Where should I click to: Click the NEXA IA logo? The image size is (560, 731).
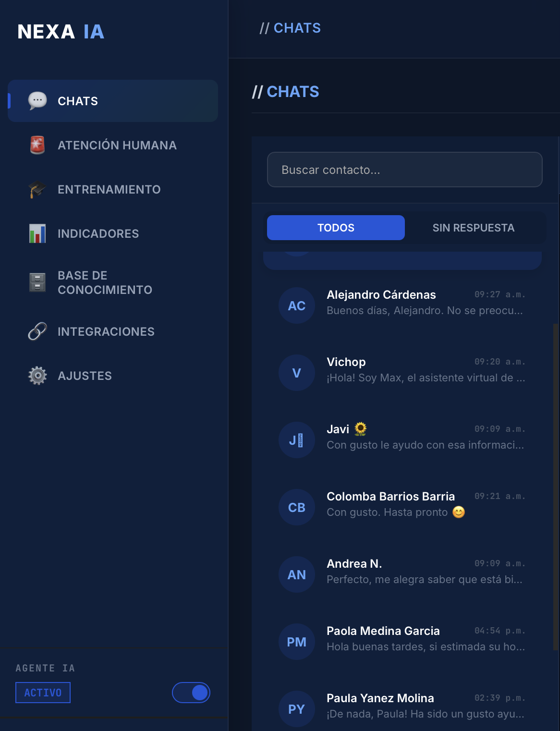click(61, 32)
